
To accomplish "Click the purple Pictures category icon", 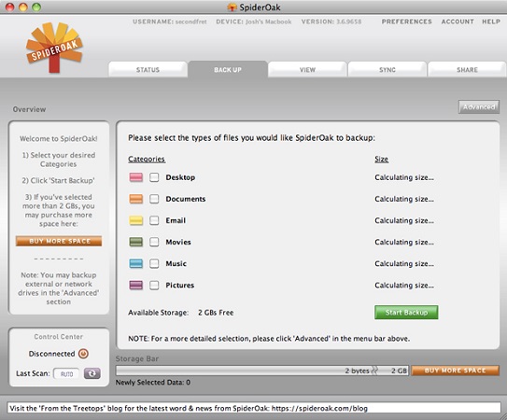I will 135,286.
